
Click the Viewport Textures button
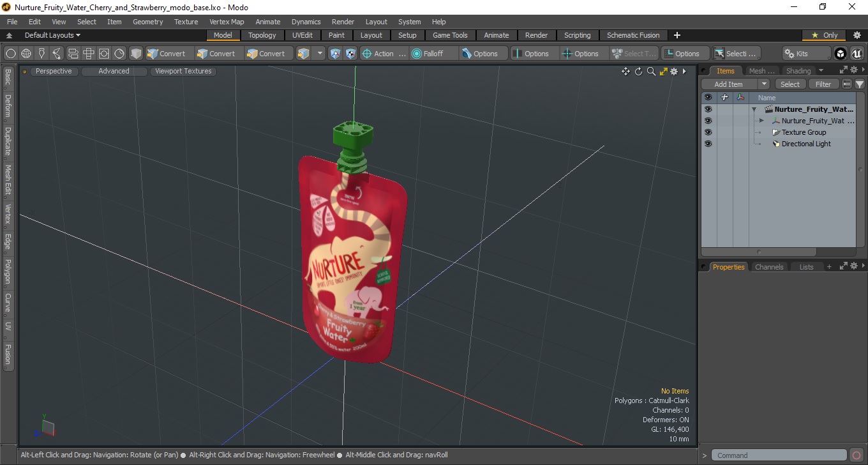[183, 71]
